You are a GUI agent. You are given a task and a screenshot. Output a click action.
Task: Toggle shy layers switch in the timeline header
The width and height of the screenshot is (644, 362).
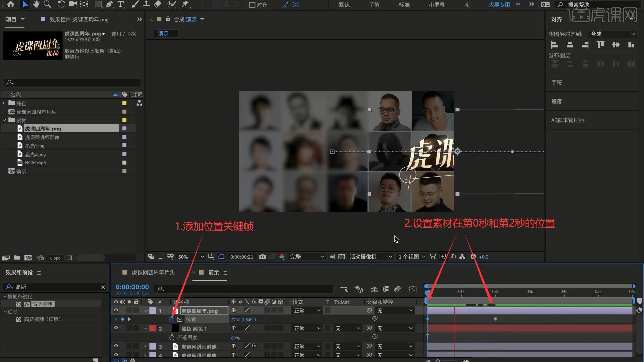(374, 289)
